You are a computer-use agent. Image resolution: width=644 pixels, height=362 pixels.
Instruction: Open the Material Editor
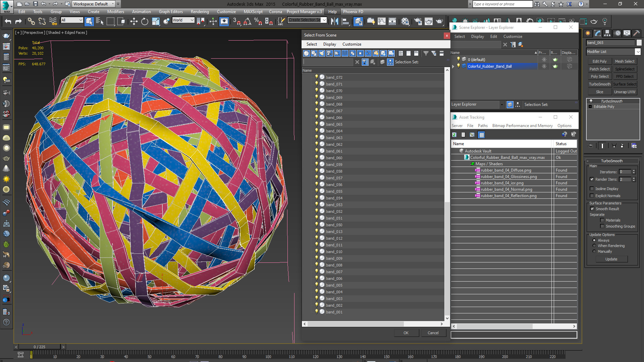[x=405, y=21]
